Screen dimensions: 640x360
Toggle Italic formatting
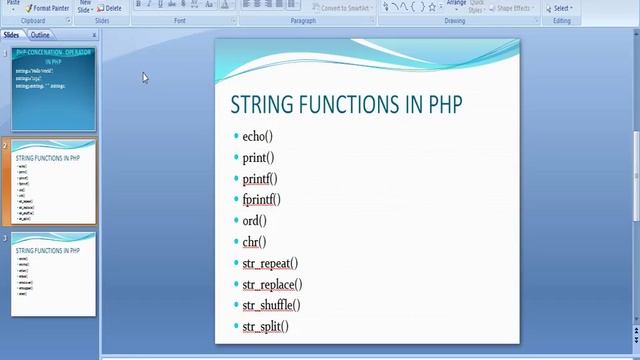pos(149,4)
